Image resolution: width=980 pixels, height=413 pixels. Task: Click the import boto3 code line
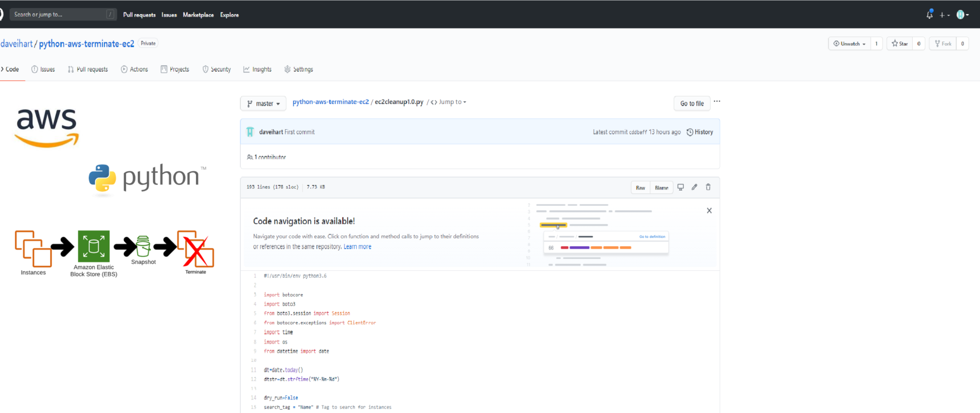click(280, 304)
